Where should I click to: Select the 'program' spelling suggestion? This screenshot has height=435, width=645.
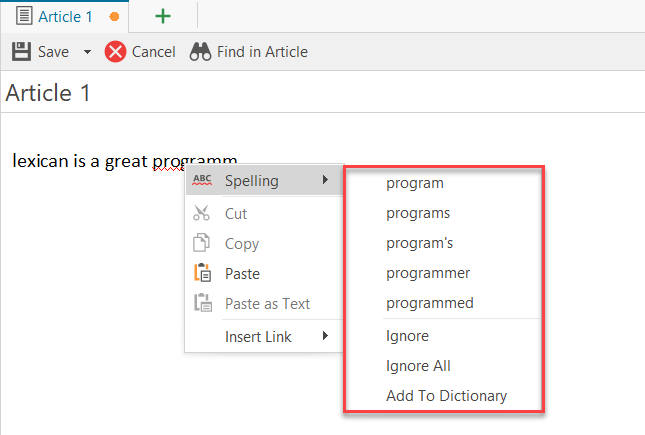(x=415, y=183)
